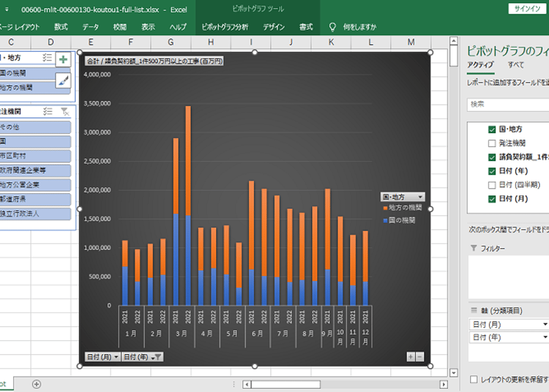This screenshot has height=392, width=549.
Task: Check the 日付 (四半期) field checkbox
Action: click(x=491, y=185)
